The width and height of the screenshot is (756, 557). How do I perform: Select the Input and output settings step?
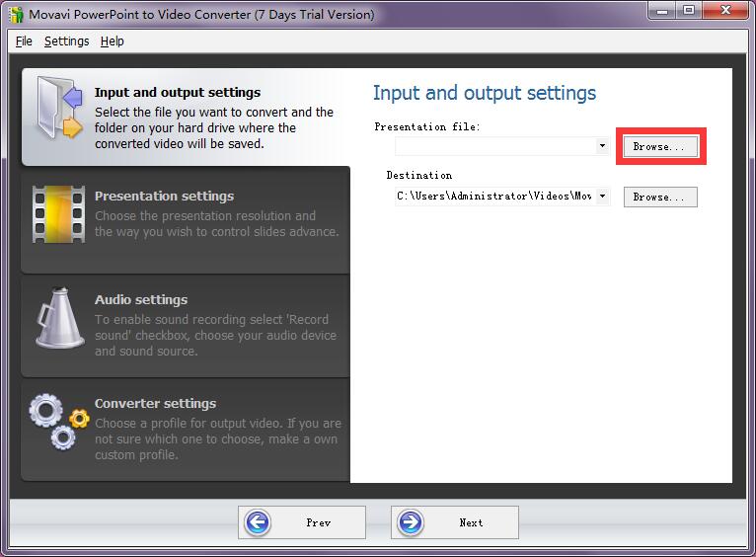(x=187, y=118)
